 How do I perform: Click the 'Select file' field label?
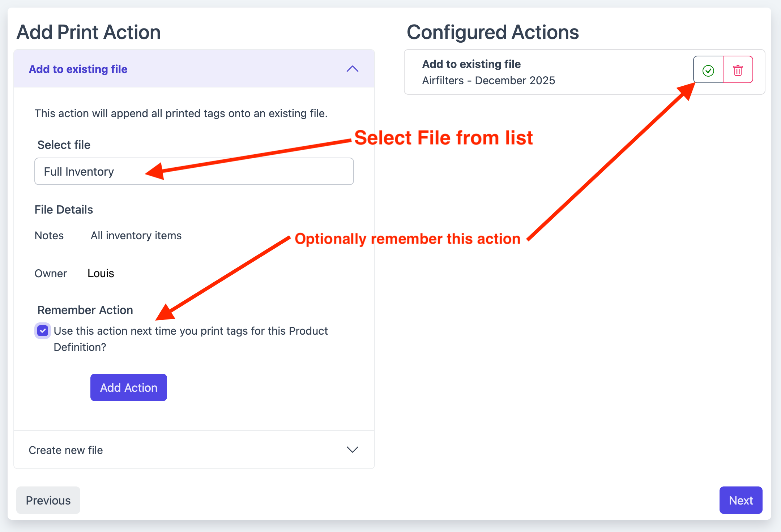64,145
